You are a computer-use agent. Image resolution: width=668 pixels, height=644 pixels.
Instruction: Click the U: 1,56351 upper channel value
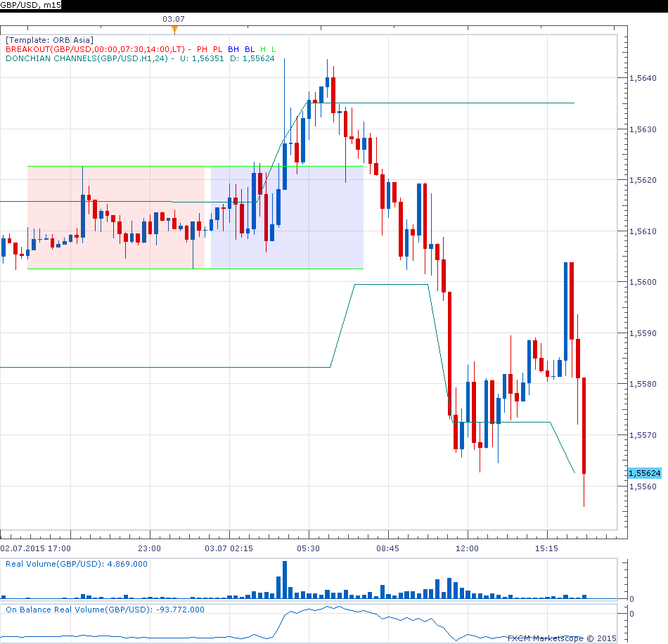[202, 59]
